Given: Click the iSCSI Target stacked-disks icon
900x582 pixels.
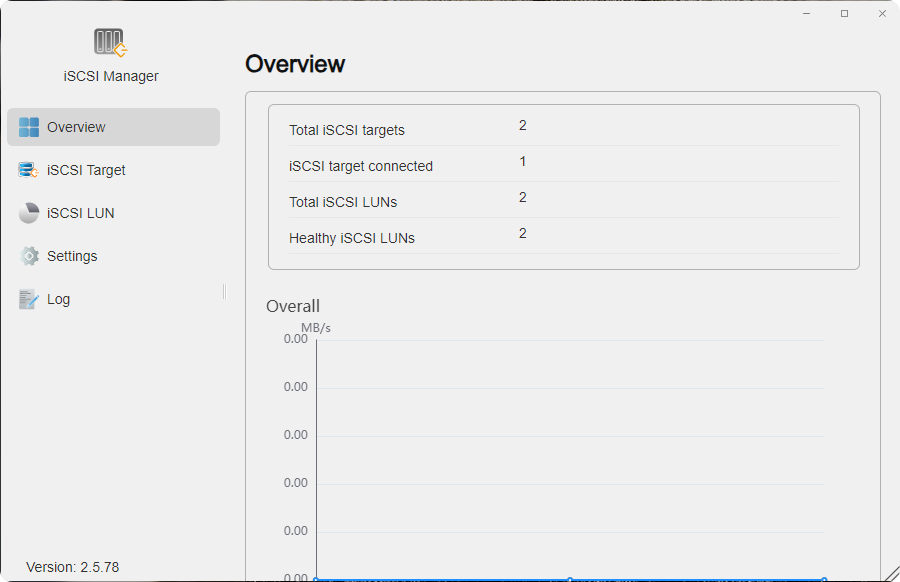Looking at the screenshot, I should [27, 170].
